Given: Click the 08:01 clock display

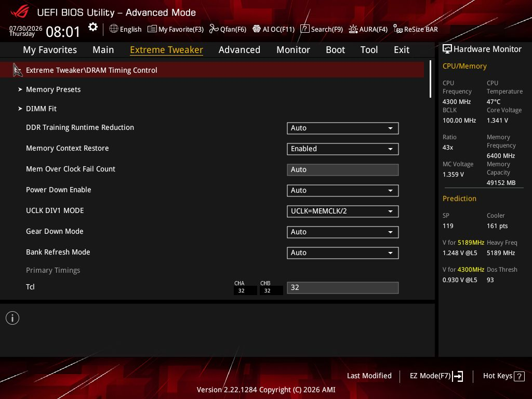Looking at the screenshot, I should click(x=63, y=32).
